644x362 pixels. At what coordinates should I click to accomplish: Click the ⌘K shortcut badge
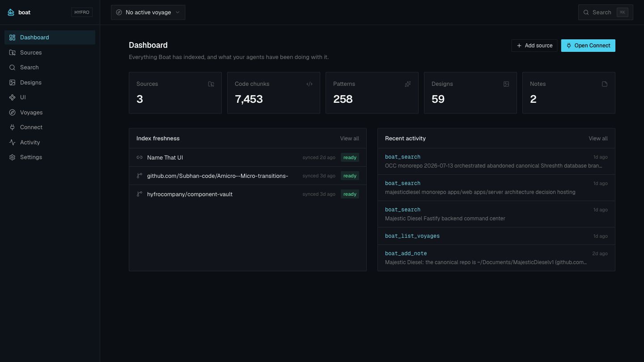coord(622,13)
